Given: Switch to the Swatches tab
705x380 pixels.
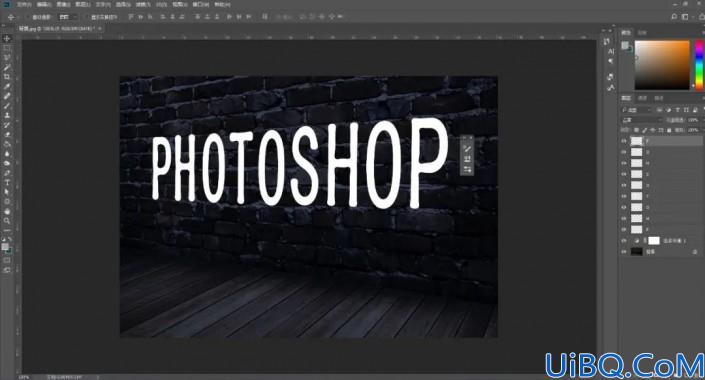Looking at the screenshot, I should point(643,33).
